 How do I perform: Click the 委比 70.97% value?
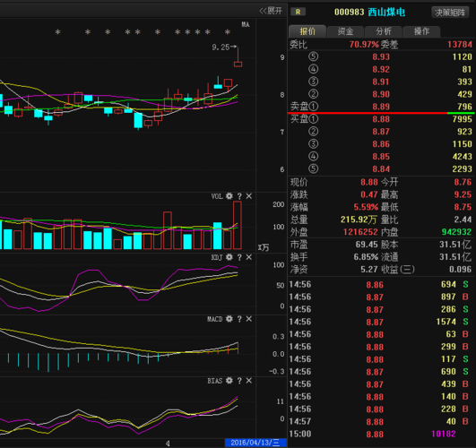(x=364, y=44)
